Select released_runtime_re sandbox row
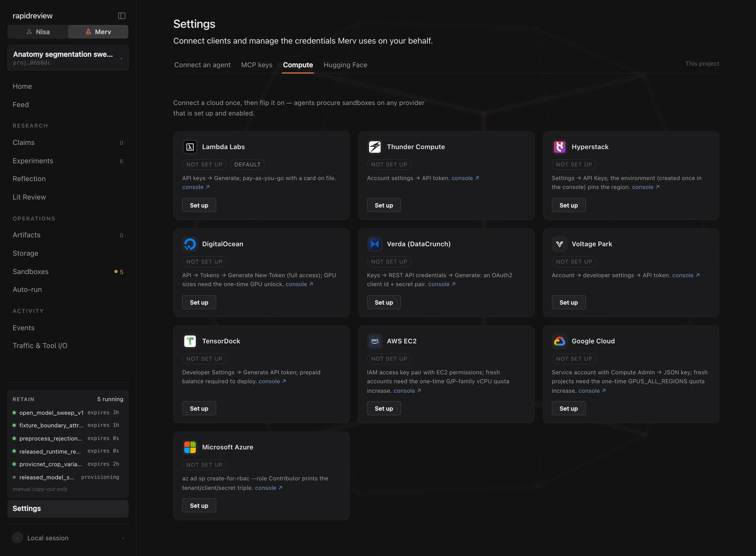 coord(68,452)
